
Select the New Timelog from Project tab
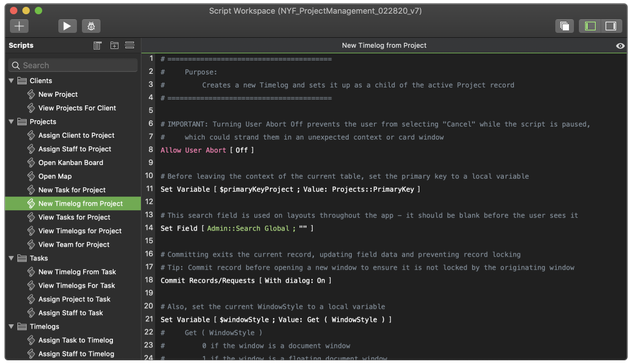384,45
